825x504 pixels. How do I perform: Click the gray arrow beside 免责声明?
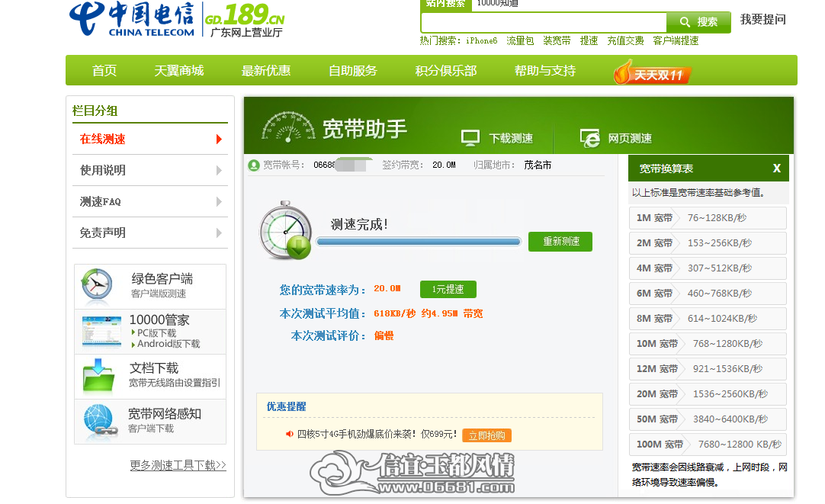[x=219, y=233]
